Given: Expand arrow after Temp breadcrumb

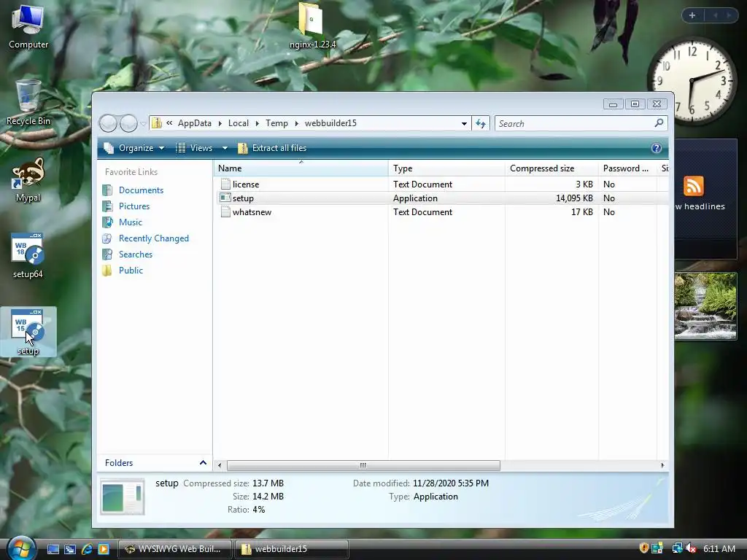Looking at the screenshot, I should (x=296, y=123).
